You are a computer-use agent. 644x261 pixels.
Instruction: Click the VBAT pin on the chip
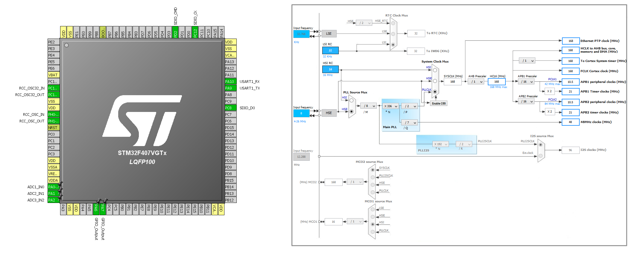click(x=54, y=75)
